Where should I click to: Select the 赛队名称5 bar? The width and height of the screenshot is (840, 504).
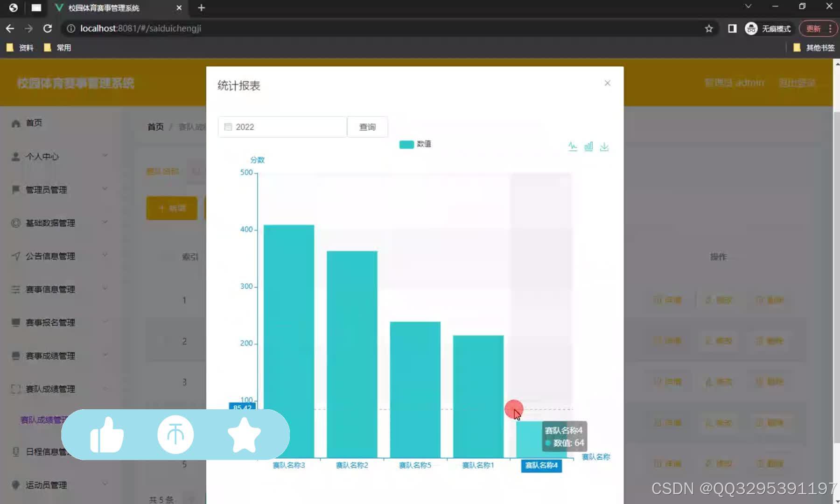pyautogui.click(x=415, y=390)
